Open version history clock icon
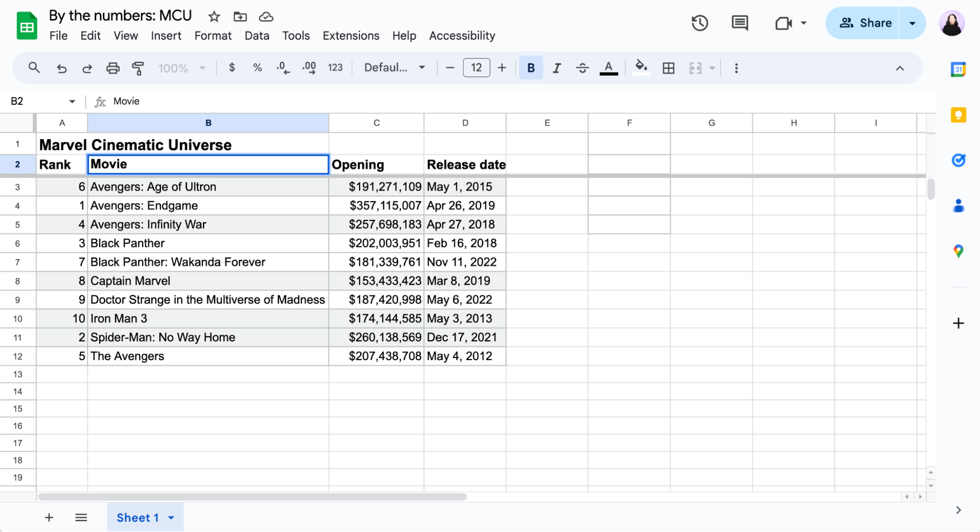Screen dimensions: 980x532 (x=700, y=23)
